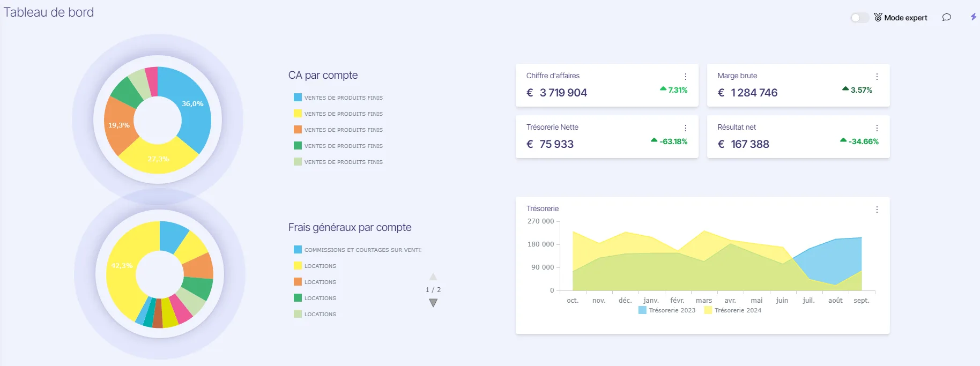Click the 7.31% growth indicator
The image size is (980, 366).
pos(674,90)
